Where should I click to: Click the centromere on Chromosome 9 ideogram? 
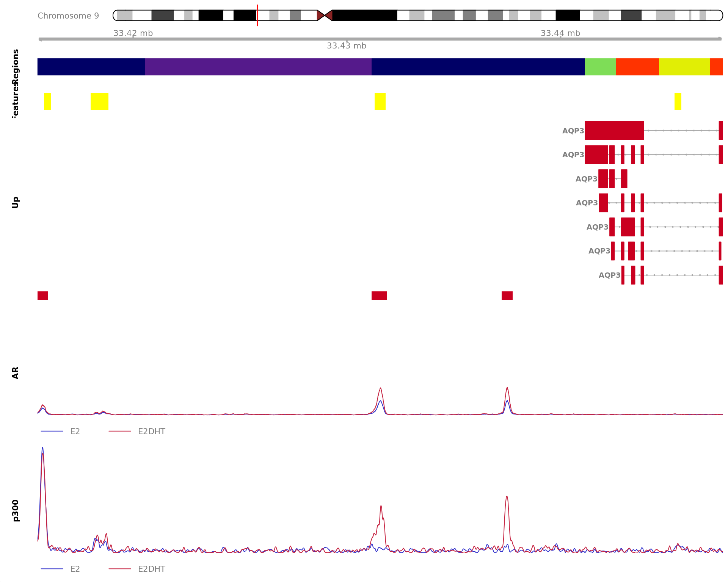(x=325, y=16)
